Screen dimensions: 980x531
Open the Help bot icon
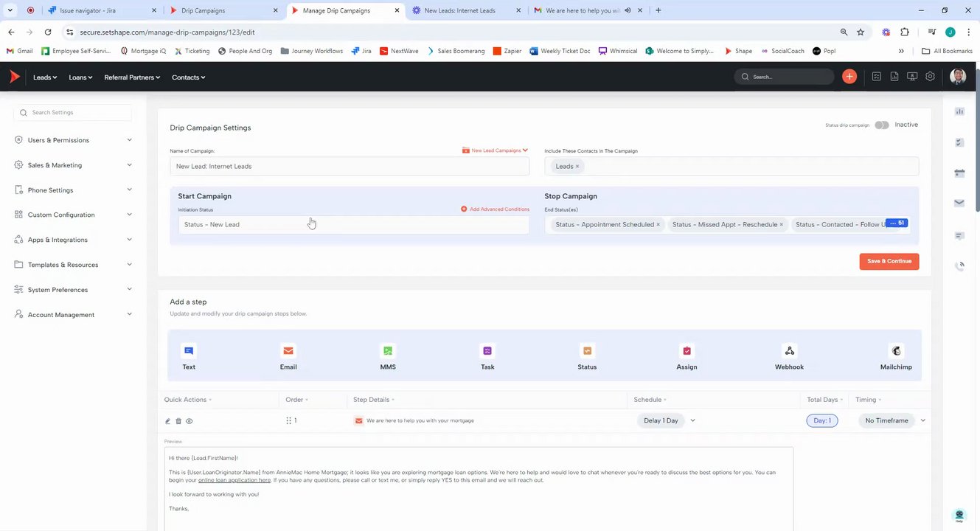(x=959, y=516)
